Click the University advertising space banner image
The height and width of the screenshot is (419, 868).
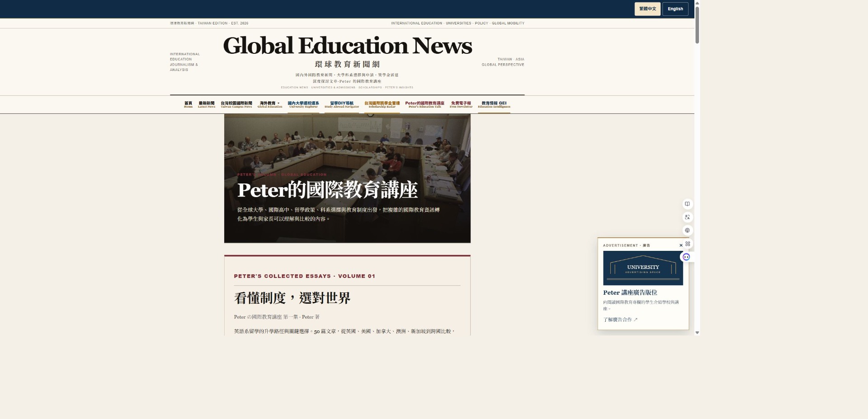coord(643,268)
